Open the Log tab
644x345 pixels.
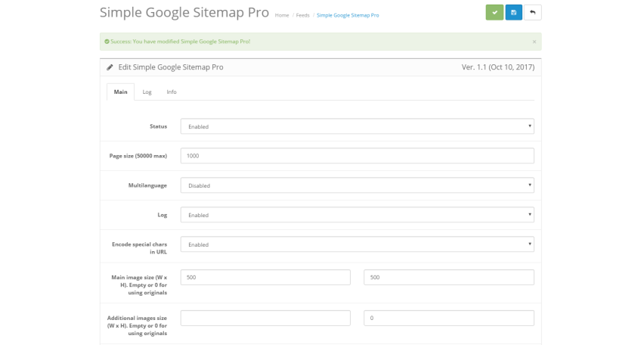147,92
